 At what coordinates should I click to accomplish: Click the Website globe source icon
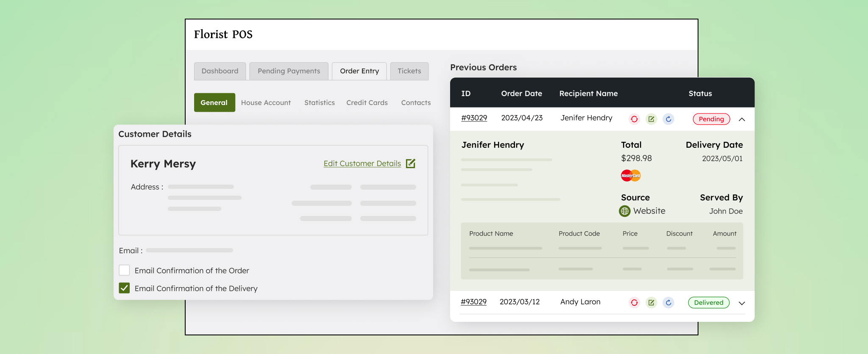(x=625, y=211)
